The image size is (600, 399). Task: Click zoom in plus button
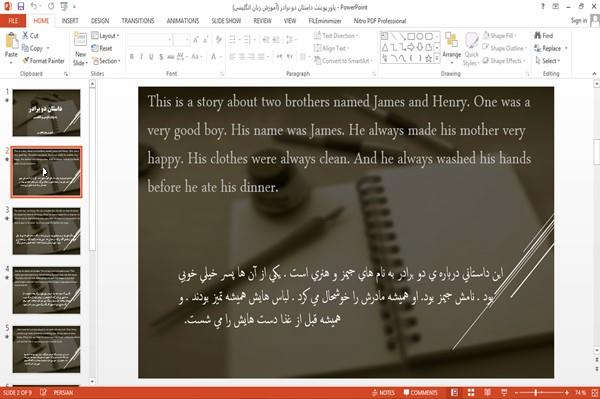pyautogui.click(x=567, y=393)
